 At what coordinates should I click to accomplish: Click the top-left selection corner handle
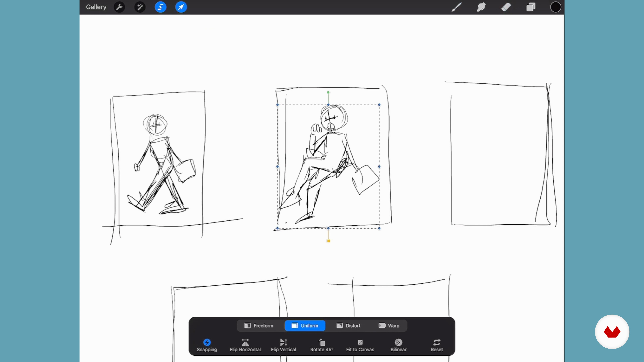(x=278, y=105)
